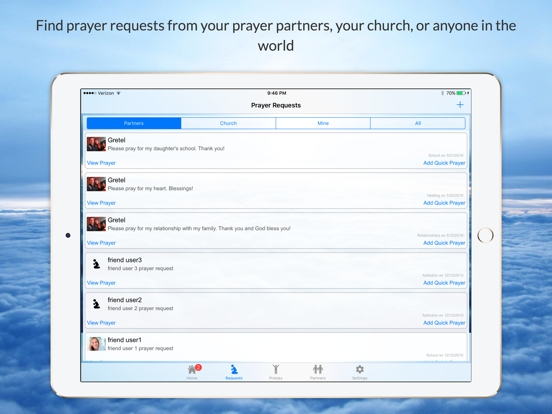Open the Settings gear icon
Image resolution: width=552 pixels, height=414 pixels.
pos(359,369)
